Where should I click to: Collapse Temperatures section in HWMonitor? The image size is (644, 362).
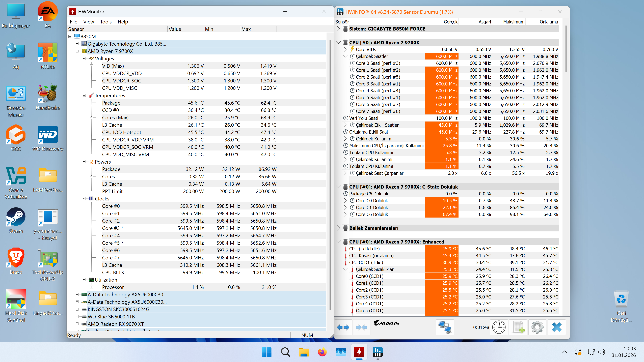coord(85,95)
